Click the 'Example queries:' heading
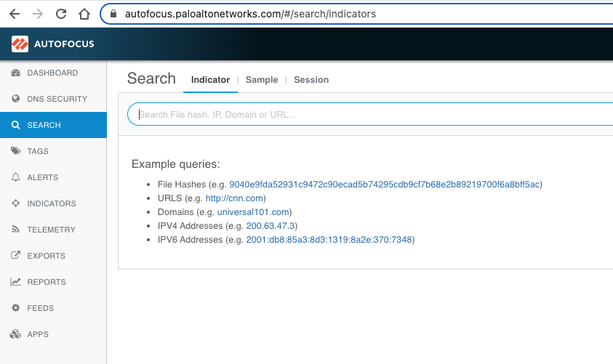613x364 pixels. [x=175, y=164]
